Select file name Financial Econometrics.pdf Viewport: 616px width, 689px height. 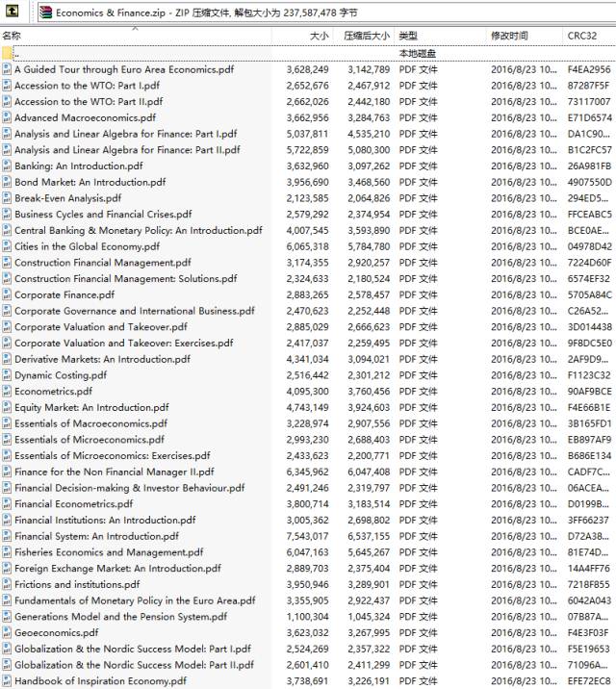(74, 504)
